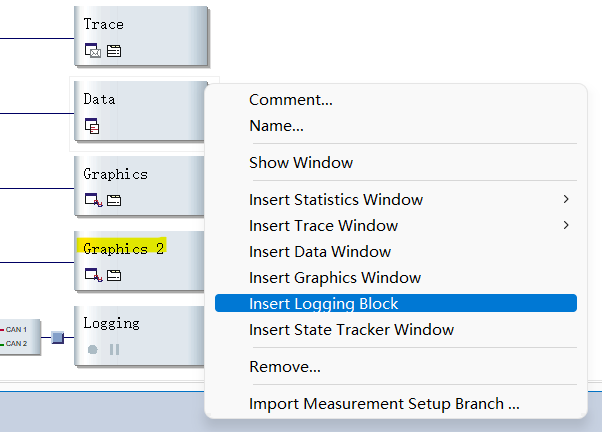The image size is (602, 432).
Task: Select Show Window in the context menu
Action: click(x=301, y=163)
